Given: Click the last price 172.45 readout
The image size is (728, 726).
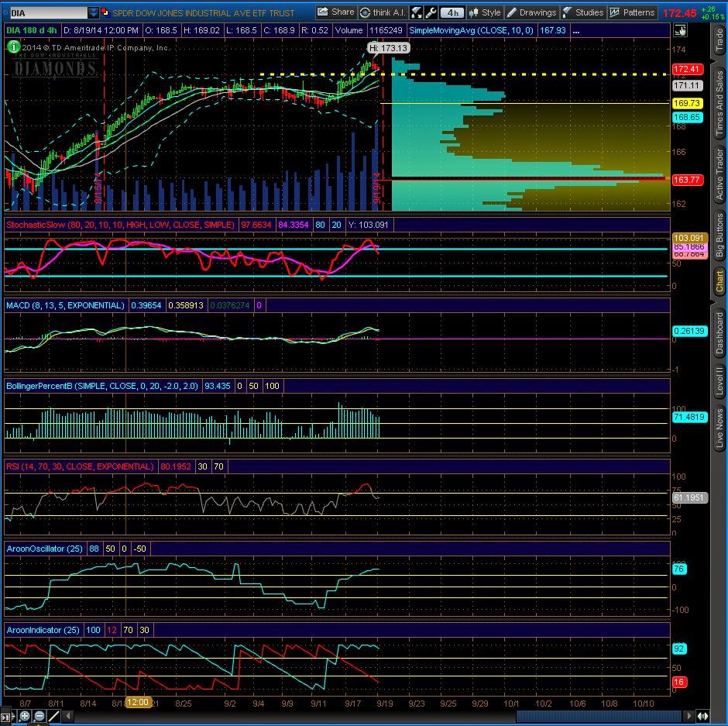Looking at the screenshot, I should [679, 13].
